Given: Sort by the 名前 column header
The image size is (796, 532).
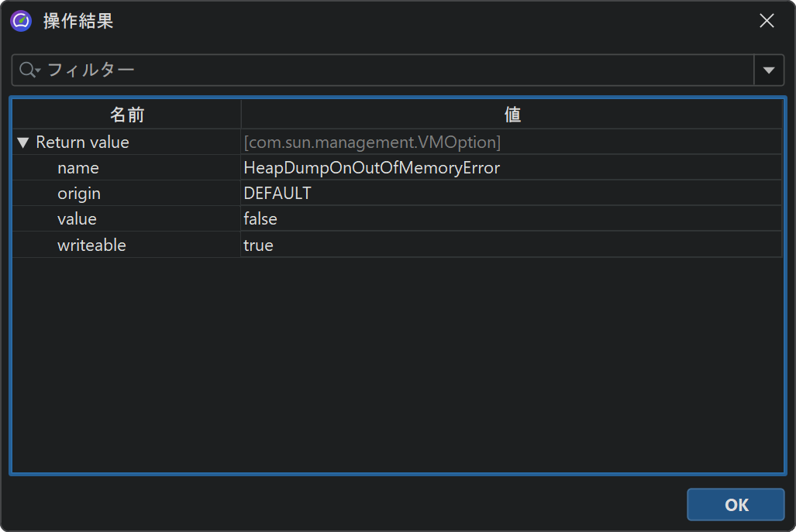Looking at the screenshot, I should click(126, 115).
